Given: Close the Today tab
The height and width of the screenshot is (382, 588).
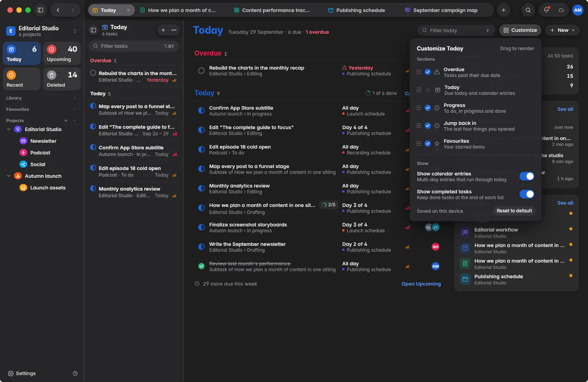Looking at the screenshot, I should pos(128,10).
